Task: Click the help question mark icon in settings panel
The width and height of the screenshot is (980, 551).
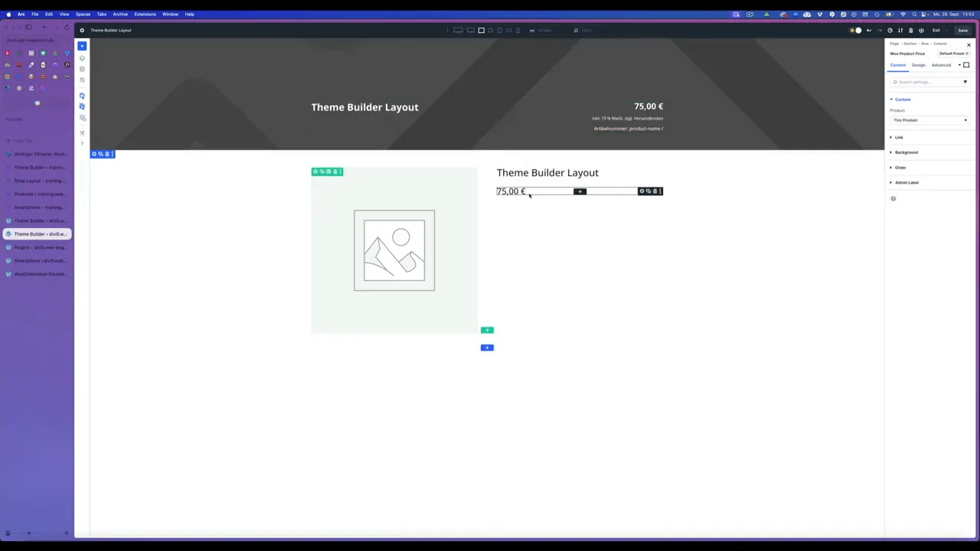Action: click(x=893, y=199)
